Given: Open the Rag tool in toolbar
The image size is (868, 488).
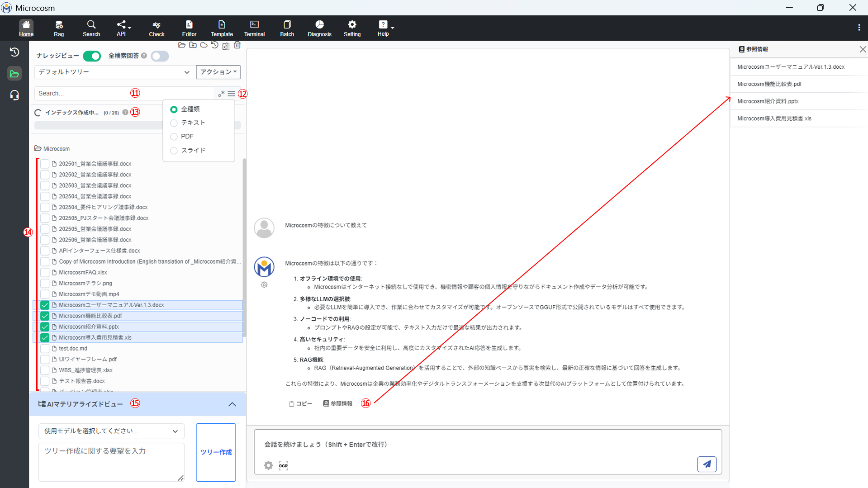Looking at the screenshot, I should pyautogui.click(x=59, y=28).
